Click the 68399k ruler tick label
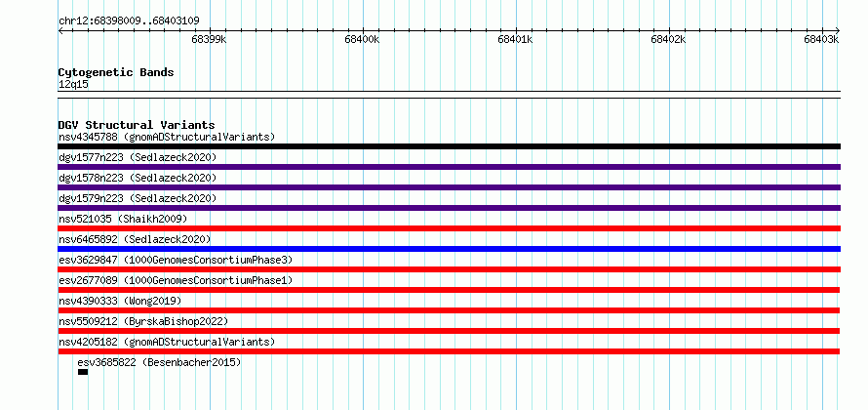Viewport: 868px width, 410px height. 209,39
